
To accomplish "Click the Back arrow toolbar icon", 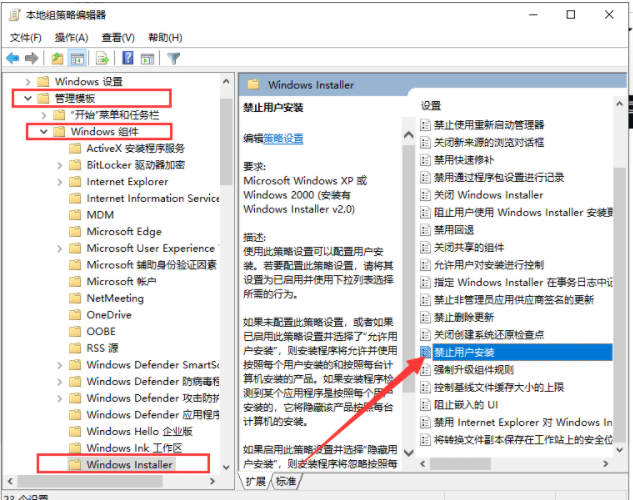I will tap(13, 59).
